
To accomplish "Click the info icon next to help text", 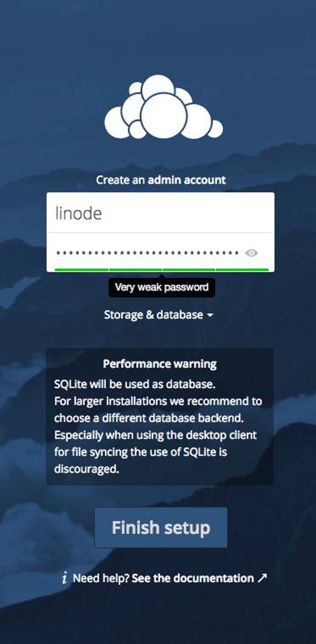I will click(x=65, y=578).
